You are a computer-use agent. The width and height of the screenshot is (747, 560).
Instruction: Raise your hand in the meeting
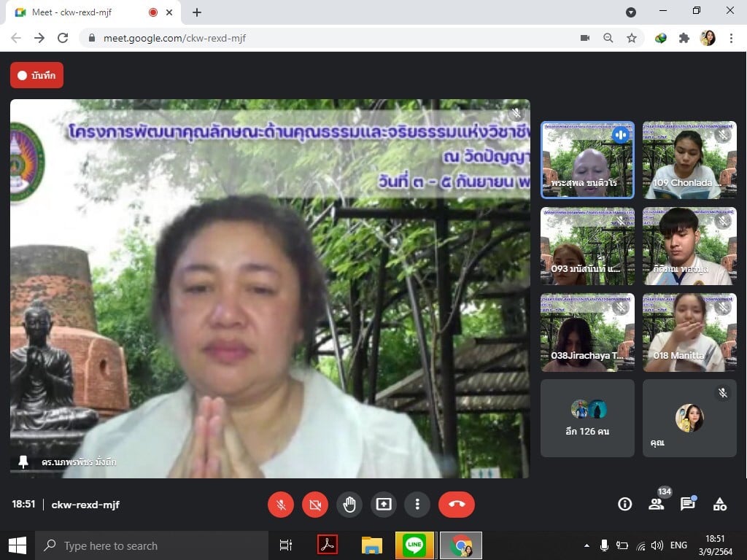coord(349,505)
